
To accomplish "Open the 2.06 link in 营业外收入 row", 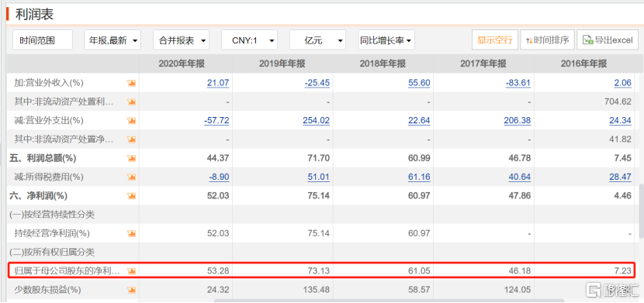I will (622, 83).
